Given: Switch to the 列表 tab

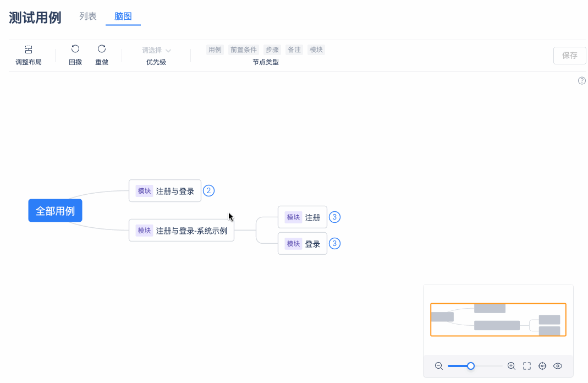Looking at the screenshot, I should click(88, 16).
